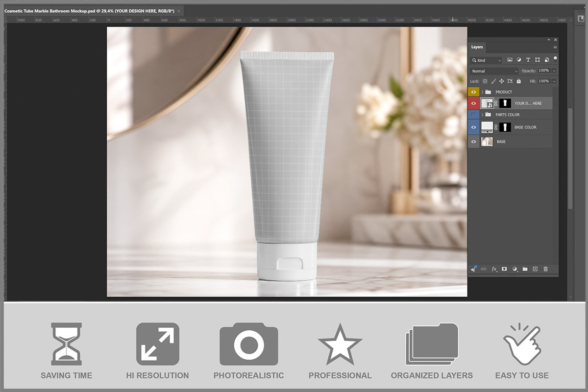The image size is (588, 392).
Task: Click the EASY TO USE hand icon
Action: tap(522, 343)
